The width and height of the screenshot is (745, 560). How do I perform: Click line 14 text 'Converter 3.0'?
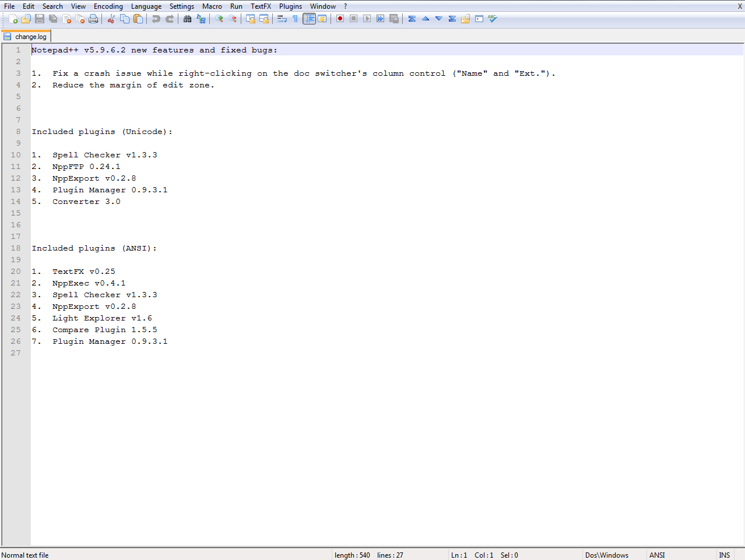click(85, 201)
